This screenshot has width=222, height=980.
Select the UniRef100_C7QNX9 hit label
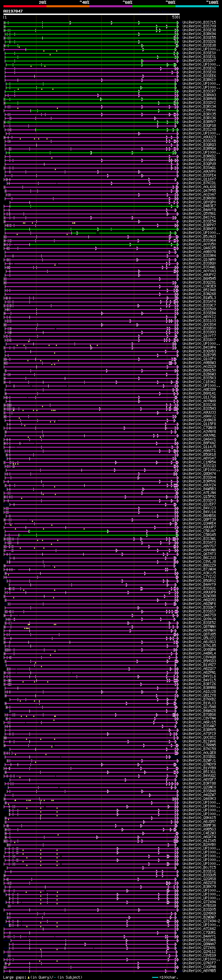199,427
